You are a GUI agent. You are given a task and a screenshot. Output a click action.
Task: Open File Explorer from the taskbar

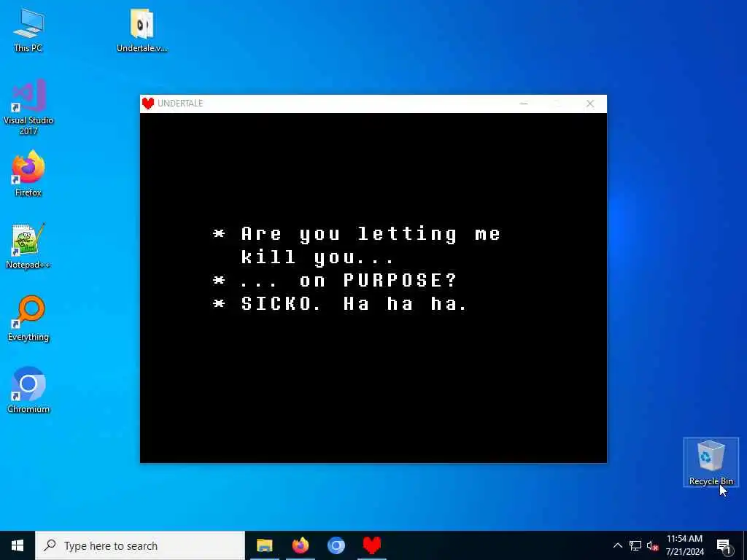point(264,545)
